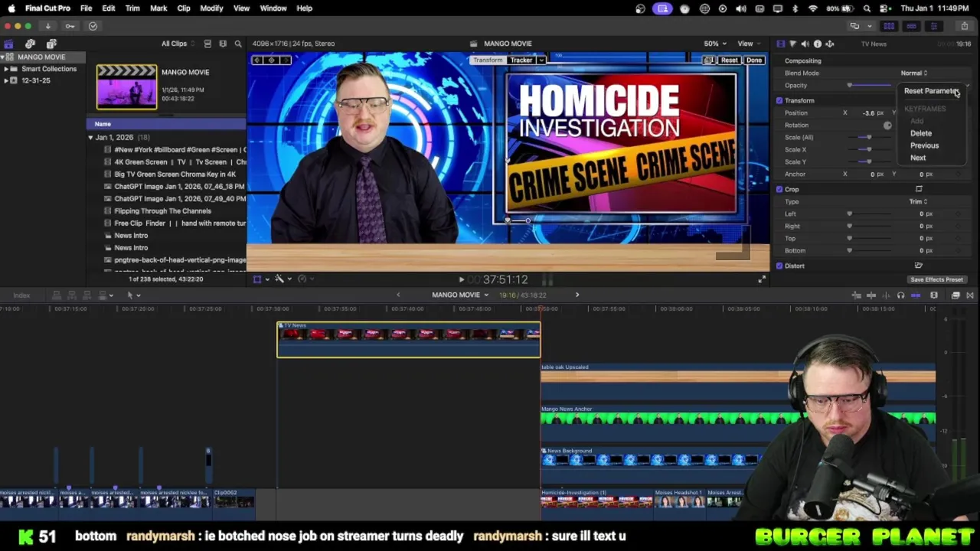Click the viewer Done button
This screenshot has height=551, width=980.
(x=754, y=60)
